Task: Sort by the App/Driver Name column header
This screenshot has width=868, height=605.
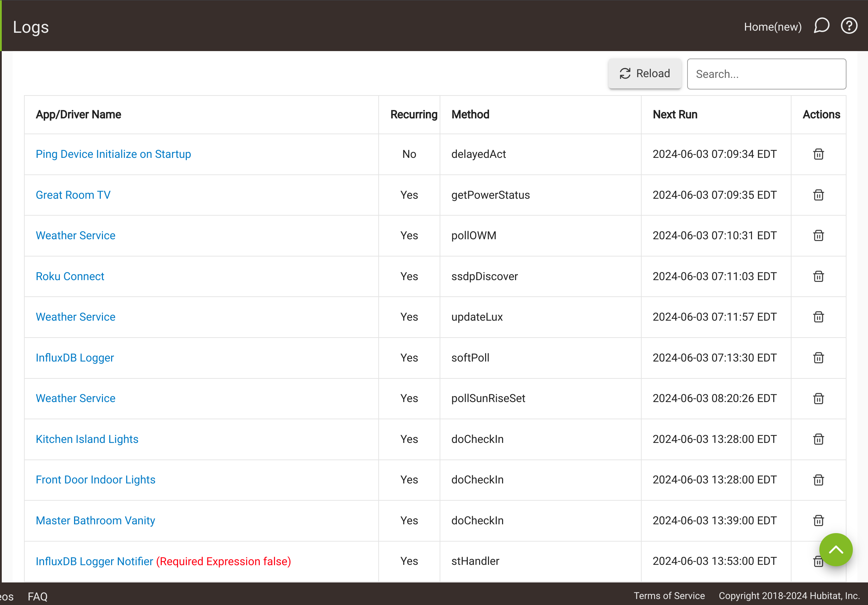Action: [78, 115]
